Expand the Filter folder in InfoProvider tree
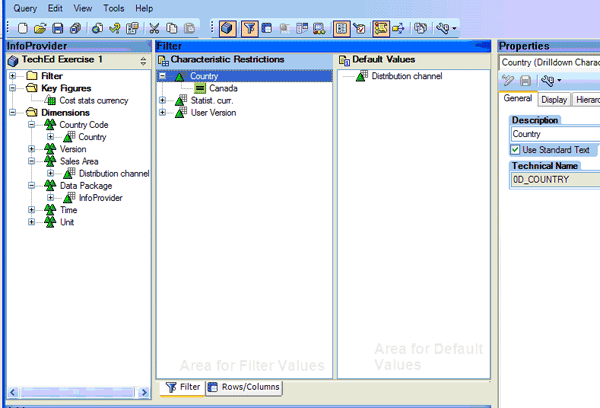Image resolution: width=600 pixels, height=408 pixels. (x=13, y=76)
